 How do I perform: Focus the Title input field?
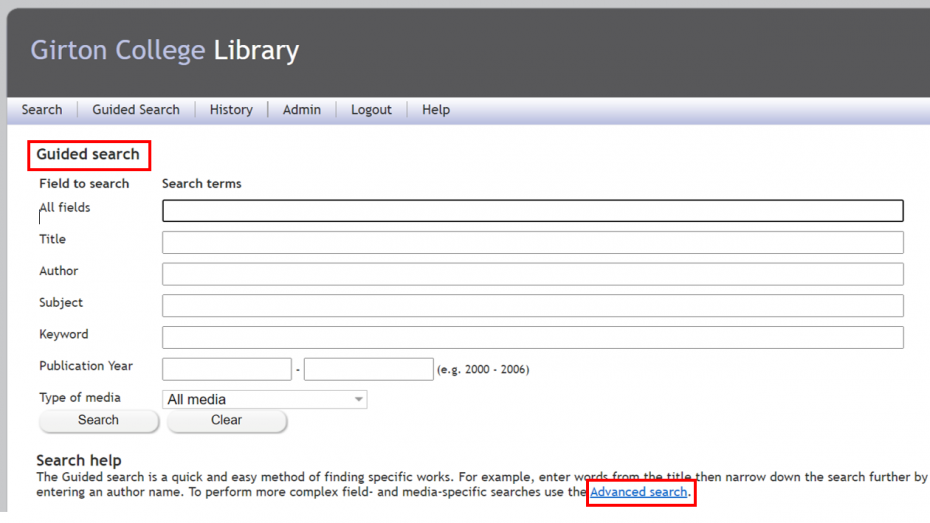(x=532, y=242)
